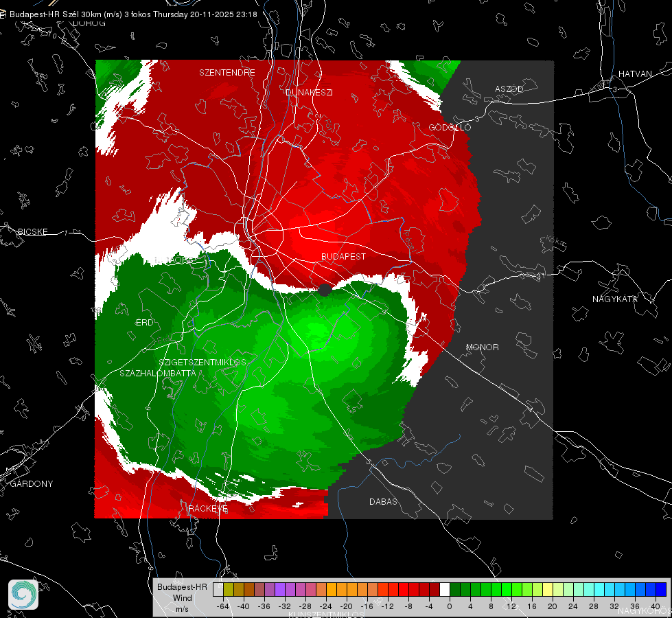This screenshot has height=618, width=672.
Task: Select the leftmost gray swatch in legend
Action: (x=218, y=590)
